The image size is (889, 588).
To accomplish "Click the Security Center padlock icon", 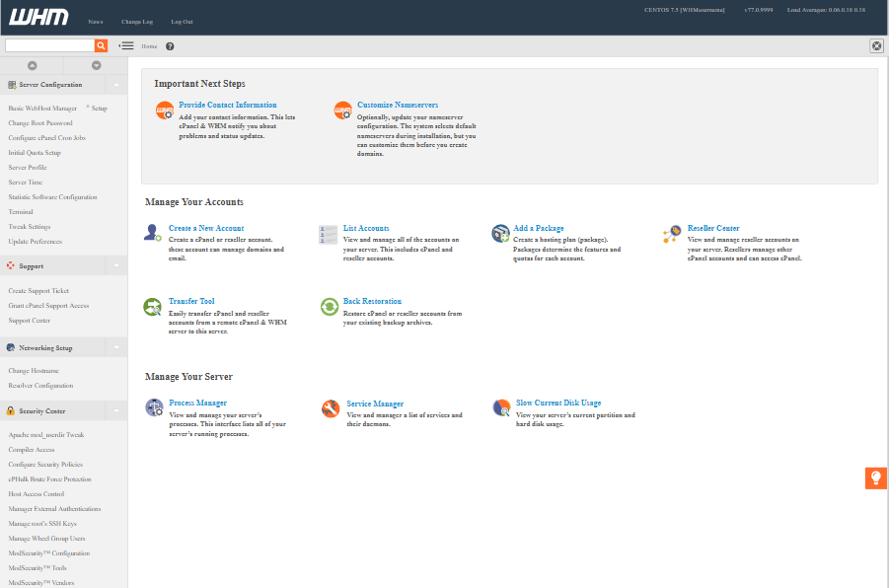I will point(11,411).
